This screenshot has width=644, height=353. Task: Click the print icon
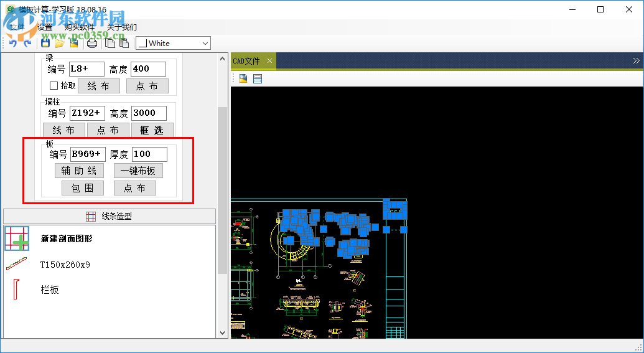tap(92, 43)
